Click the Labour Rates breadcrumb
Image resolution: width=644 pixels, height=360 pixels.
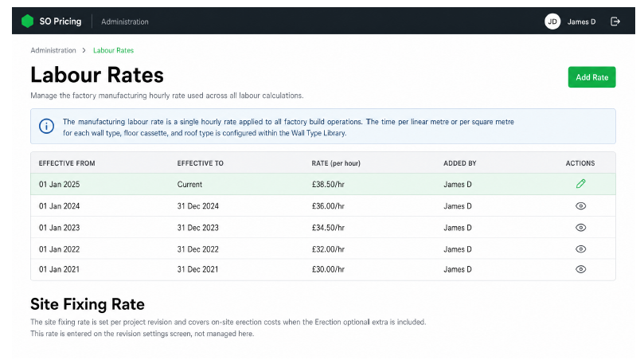tap(113, 50)
